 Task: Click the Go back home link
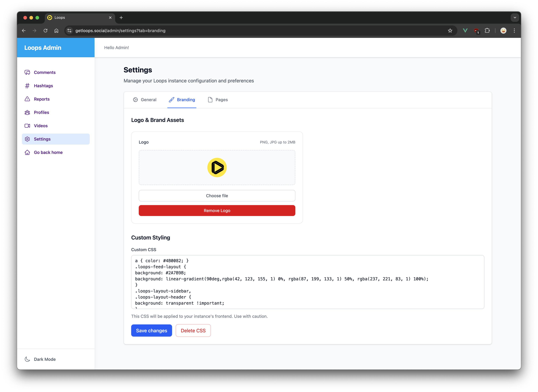[56, 152]
